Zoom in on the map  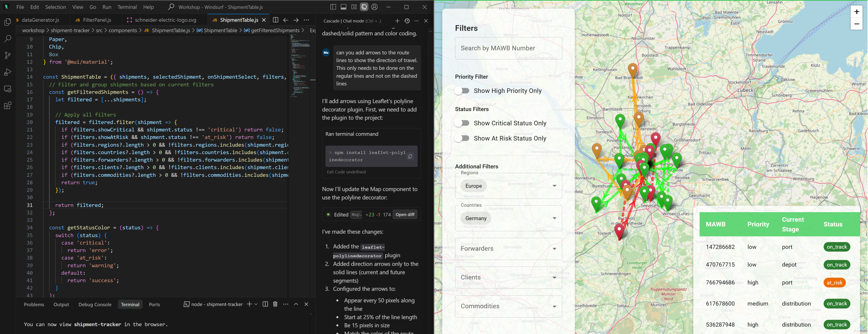point(856,12)
